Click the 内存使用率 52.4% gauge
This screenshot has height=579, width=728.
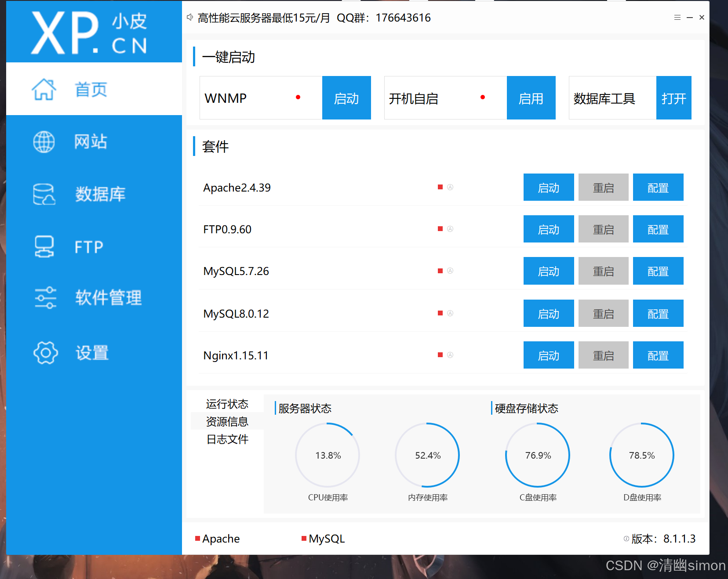click(427, 455)
